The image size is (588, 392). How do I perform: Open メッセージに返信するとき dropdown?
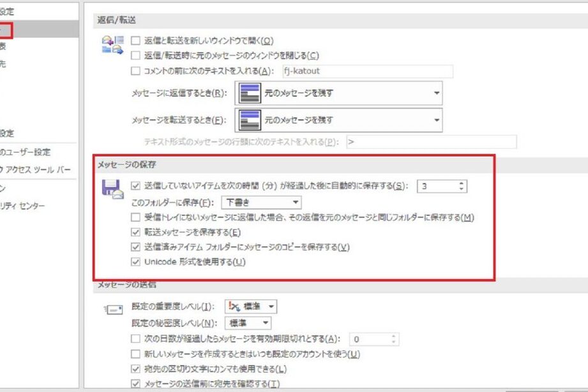[x=437, y=93]
